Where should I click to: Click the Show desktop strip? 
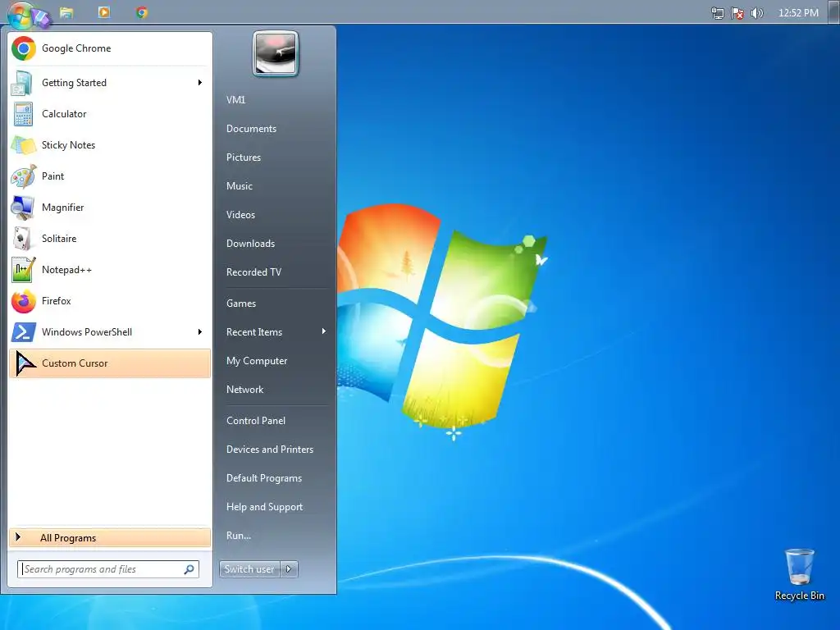[x=834, y=12]
